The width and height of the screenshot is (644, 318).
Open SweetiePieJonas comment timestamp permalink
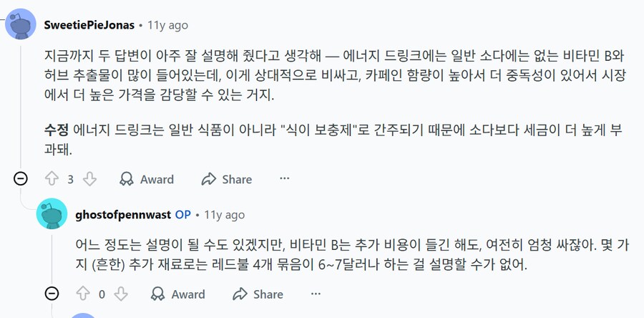click(167, 25)
